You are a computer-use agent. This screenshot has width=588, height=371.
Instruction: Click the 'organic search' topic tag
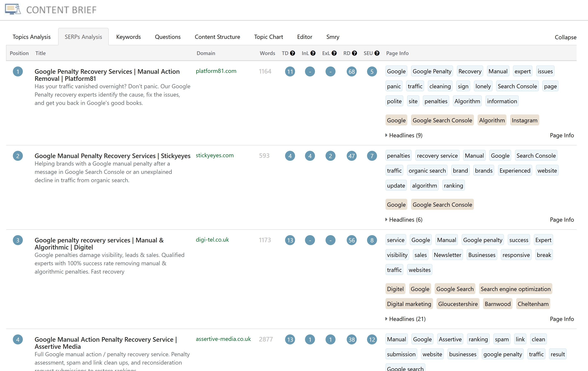(x=427, y=171)
